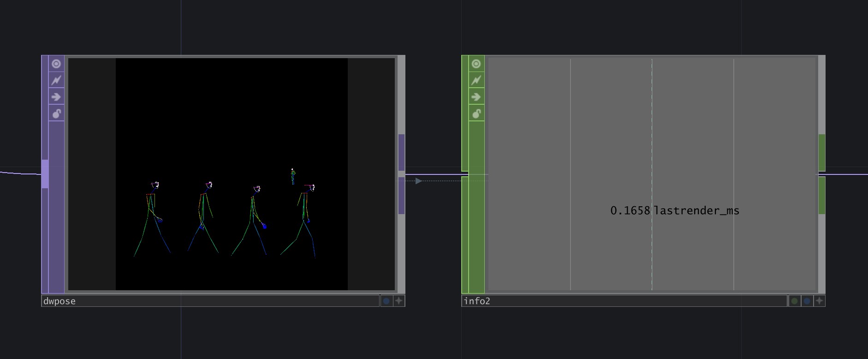
Task: Click the 0.1658 value in info2
Action: (x=630, y=210)
